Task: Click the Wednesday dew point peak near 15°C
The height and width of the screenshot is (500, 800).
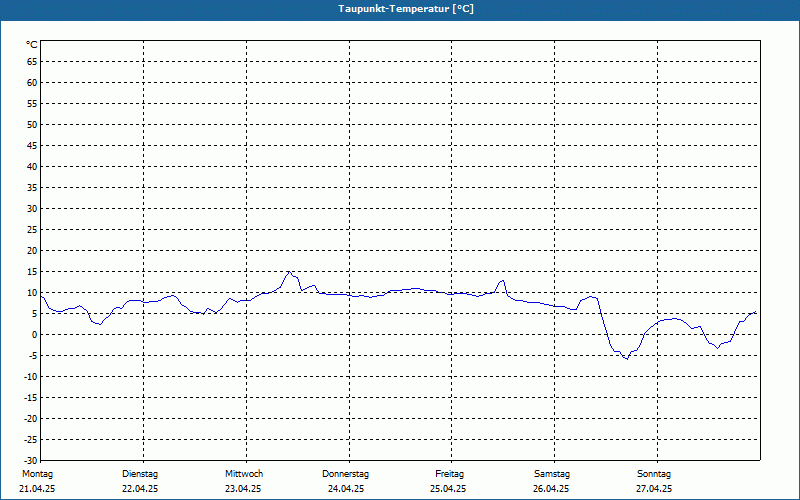Action: tap(289, 272)
